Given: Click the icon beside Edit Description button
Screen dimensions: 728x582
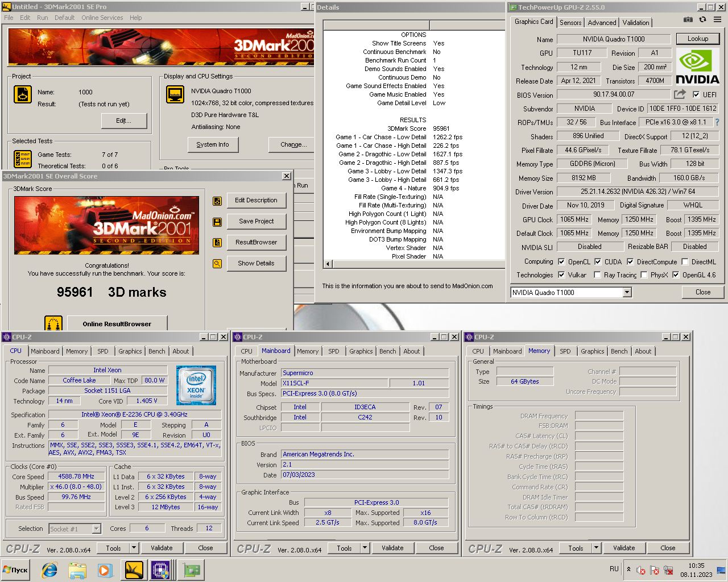Looking at the screenshot, I should pyautogui.click(x=217, y=201).
